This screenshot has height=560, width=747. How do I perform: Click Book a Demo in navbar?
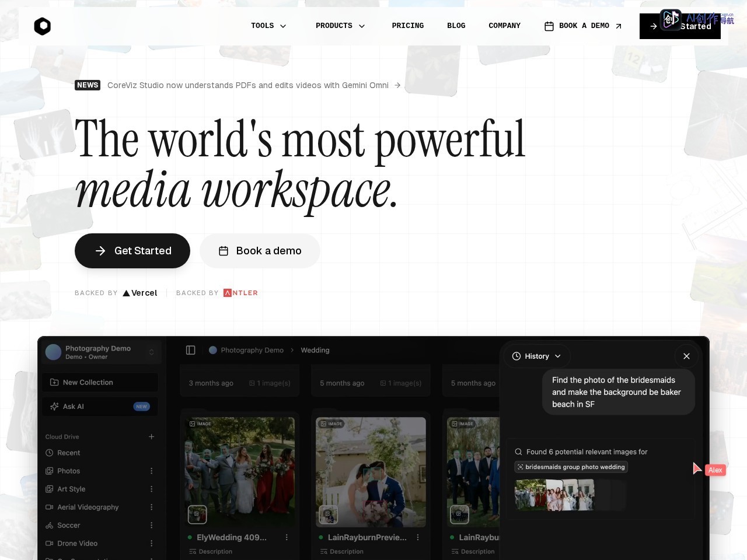pyautogui.click(x=583, y=26)
